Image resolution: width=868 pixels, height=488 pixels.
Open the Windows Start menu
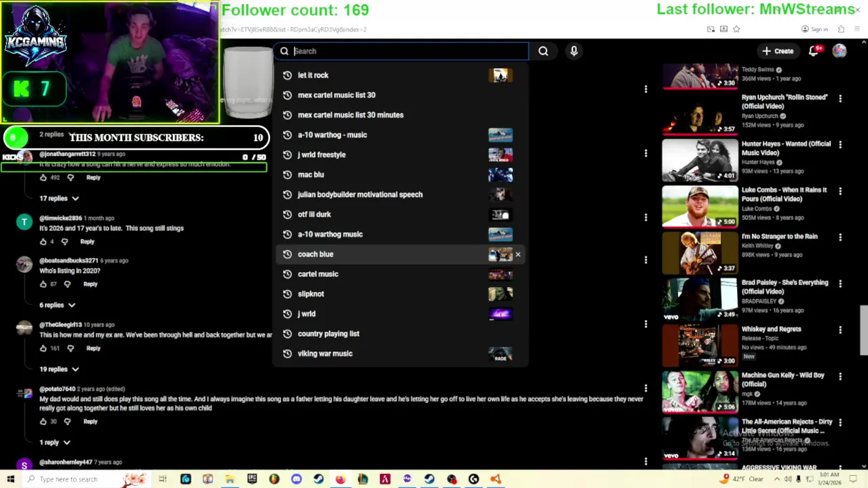(x=11, y=479)
